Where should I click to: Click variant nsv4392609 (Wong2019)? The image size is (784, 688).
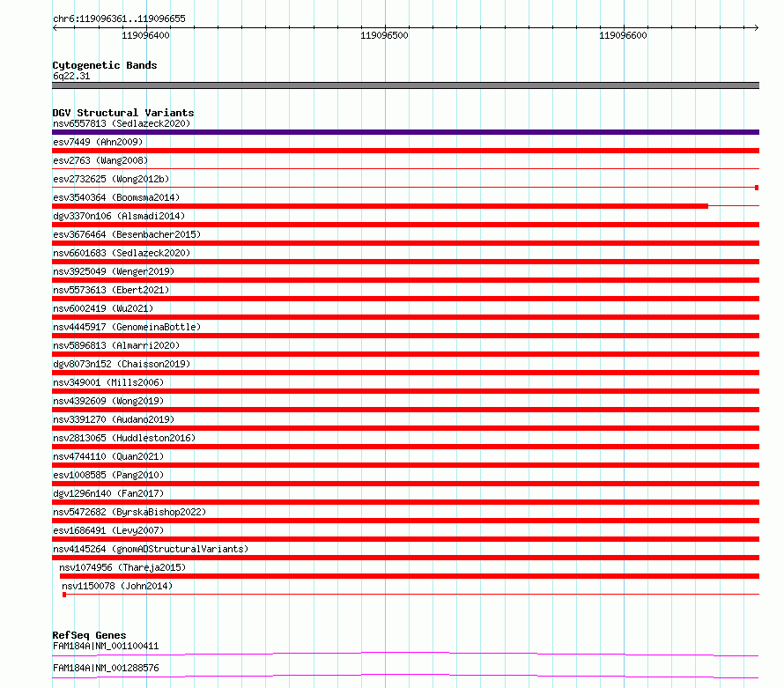[108, 401]
